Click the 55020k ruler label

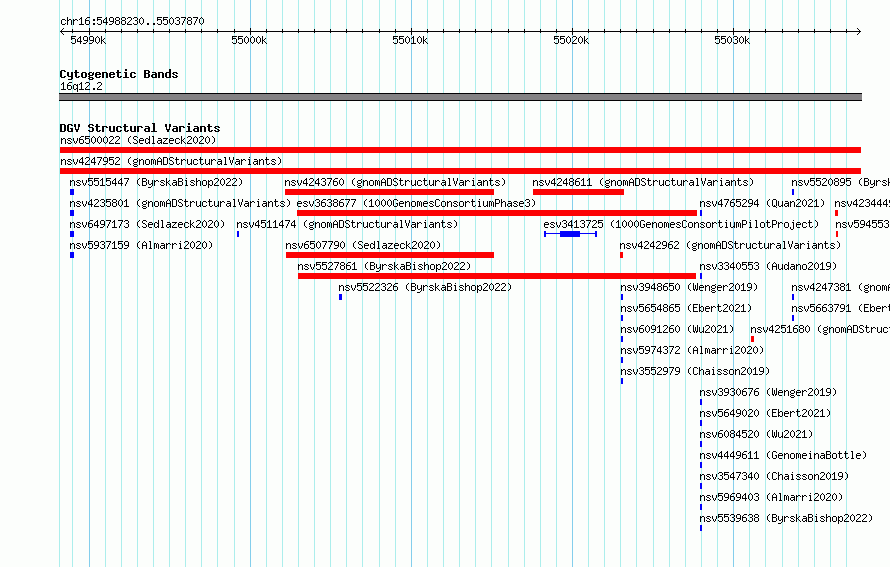coord(571,40)
